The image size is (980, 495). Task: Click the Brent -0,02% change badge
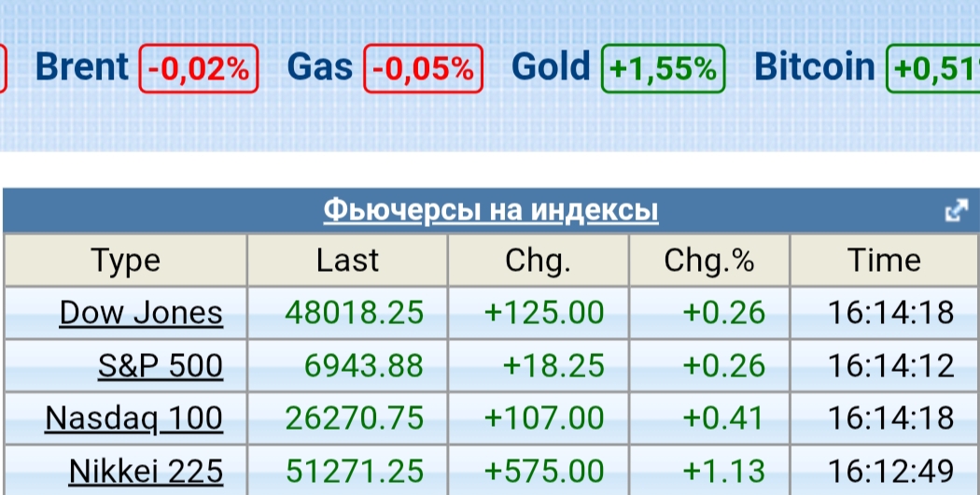(x=199, y=68)
